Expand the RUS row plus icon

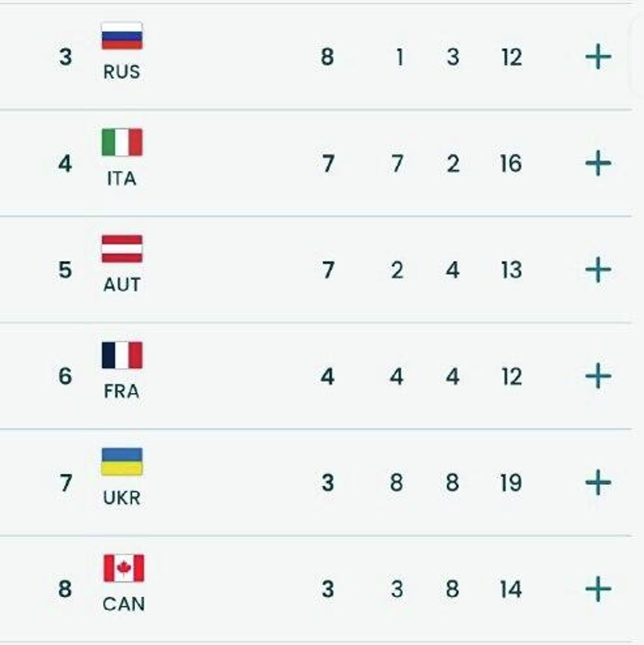point(598,57)
